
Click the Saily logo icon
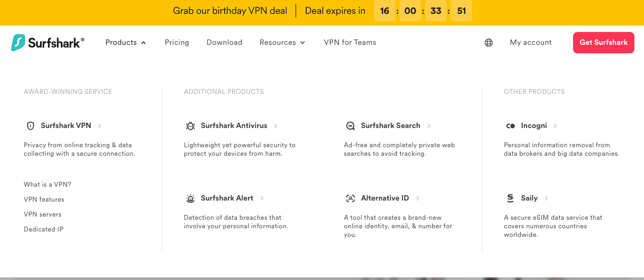(511, 198)
